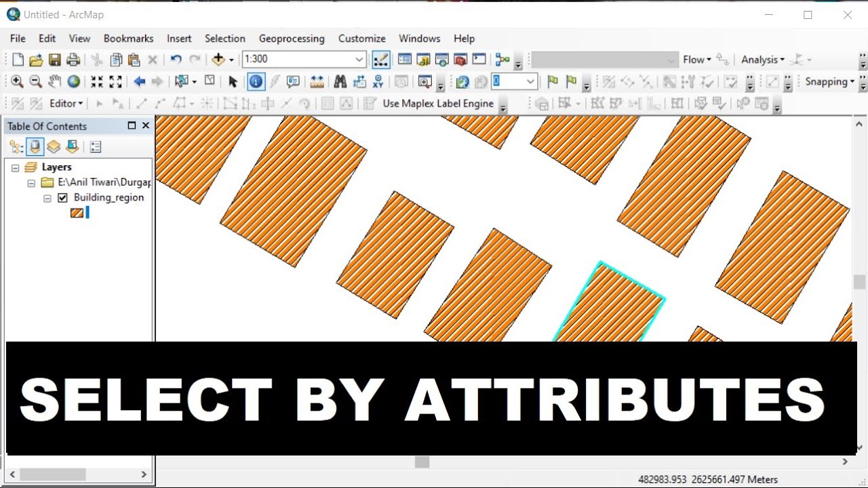Open the Editor dropdown menu

(66, 104)
